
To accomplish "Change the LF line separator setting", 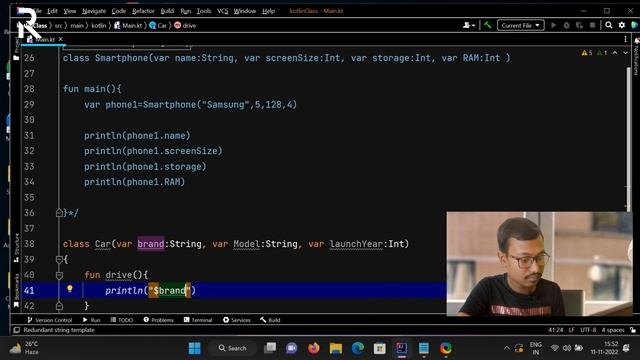I will click(571, 330).
